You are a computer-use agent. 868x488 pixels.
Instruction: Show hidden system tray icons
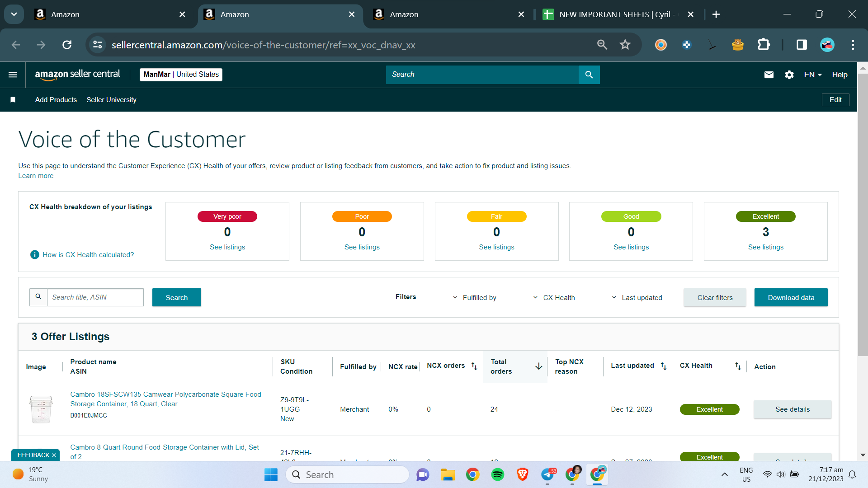(725, 474)
